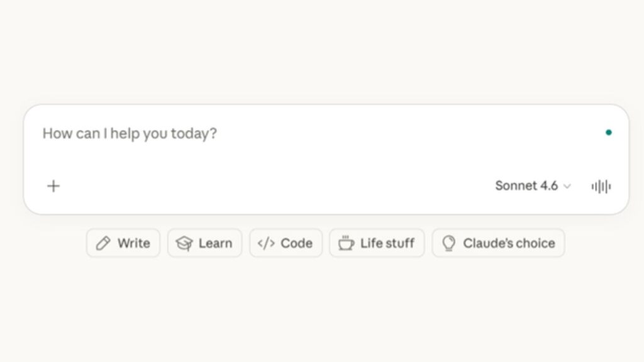This screenshot has height=362, width=644.
Task: Activate voice input via the waveform icon
Action: click(601, 186)
